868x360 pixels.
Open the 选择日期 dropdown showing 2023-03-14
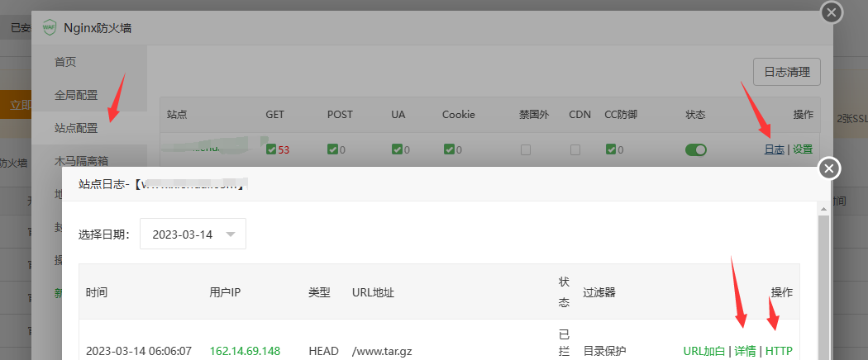pyautogui.click(x=193, y=234)
